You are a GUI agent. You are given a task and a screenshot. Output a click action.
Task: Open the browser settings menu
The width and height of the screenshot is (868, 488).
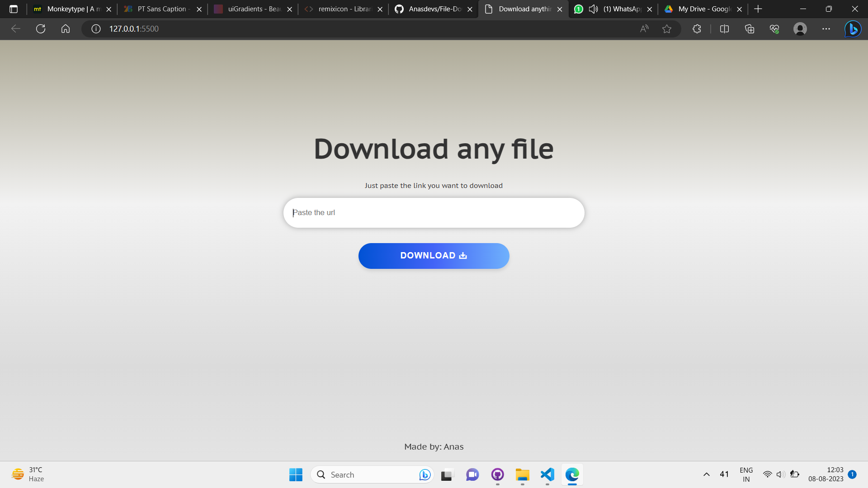point(826,29)
